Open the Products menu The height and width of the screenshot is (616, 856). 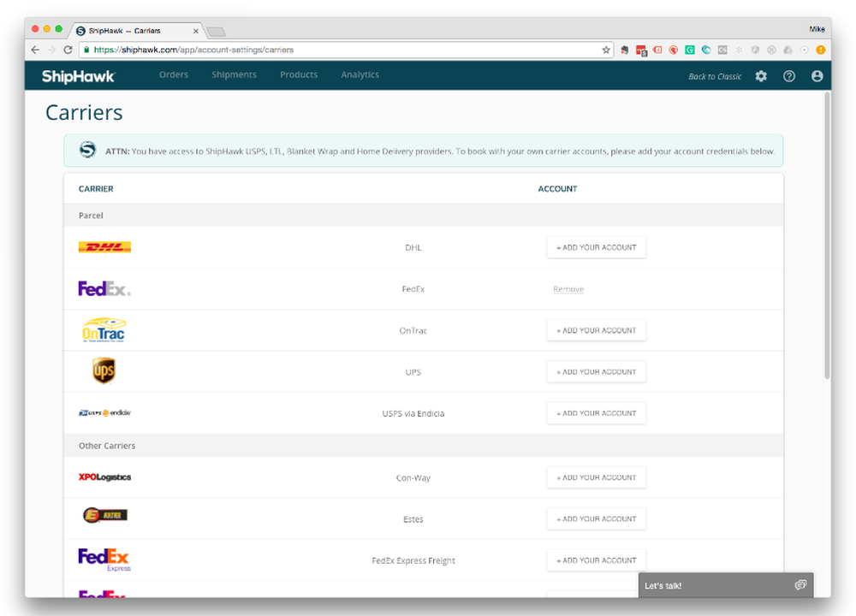pos(299,74)
